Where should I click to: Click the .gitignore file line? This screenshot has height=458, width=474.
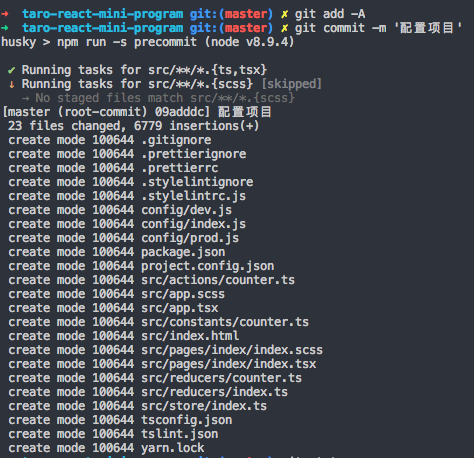(x=110, y=140)
